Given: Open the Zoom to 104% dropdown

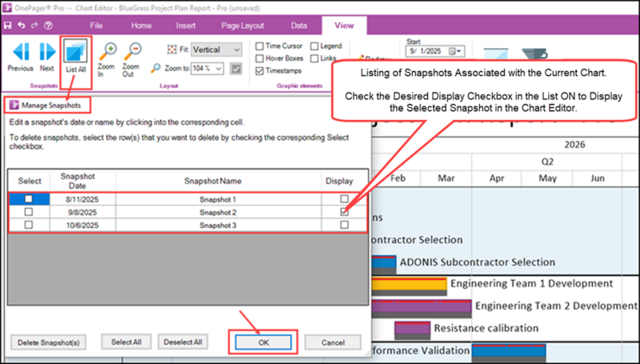Looking at the screenshot, I should pos(207,69).
